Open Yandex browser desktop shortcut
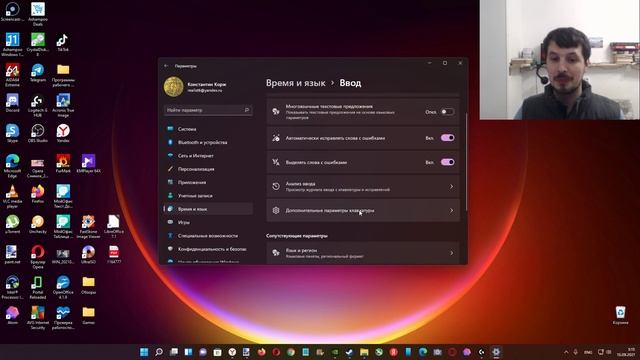The image size is (640, 360). click(63, 133)
